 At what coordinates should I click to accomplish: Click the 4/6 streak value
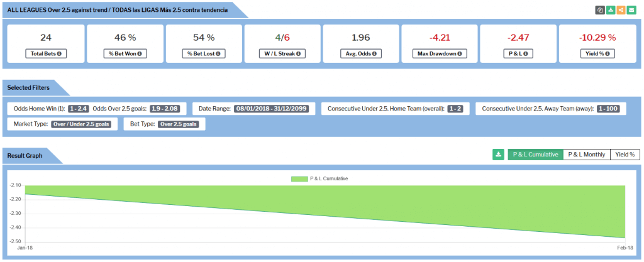(x=282, y=38)
